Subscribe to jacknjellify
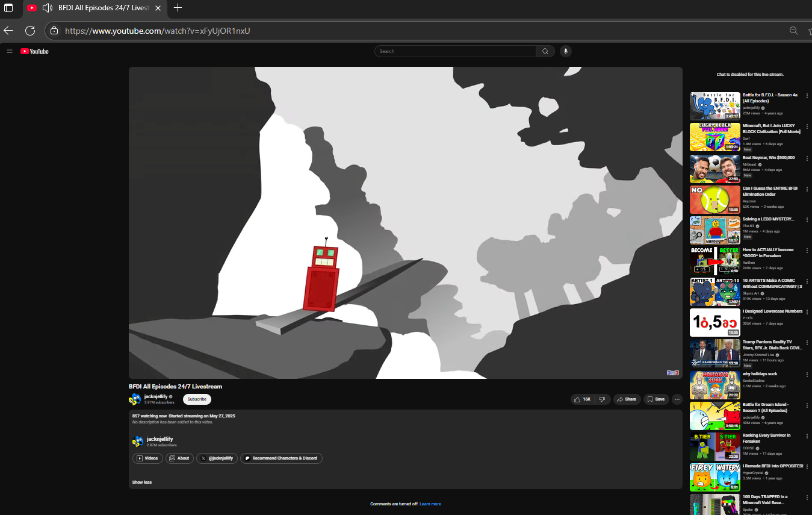Viewport: 812px width, 515px height. (197, 399)
